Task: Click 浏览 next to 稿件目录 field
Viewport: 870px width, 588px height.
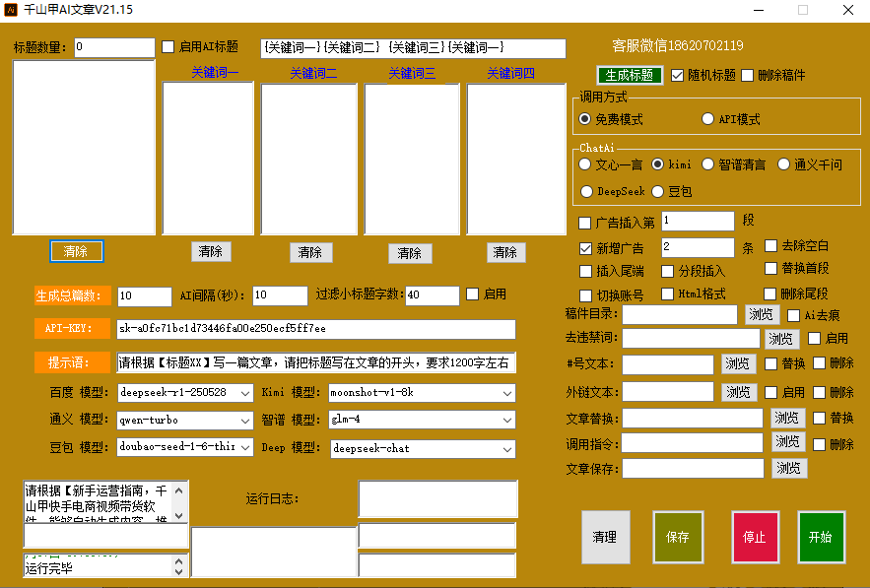Action: point(760,315)
